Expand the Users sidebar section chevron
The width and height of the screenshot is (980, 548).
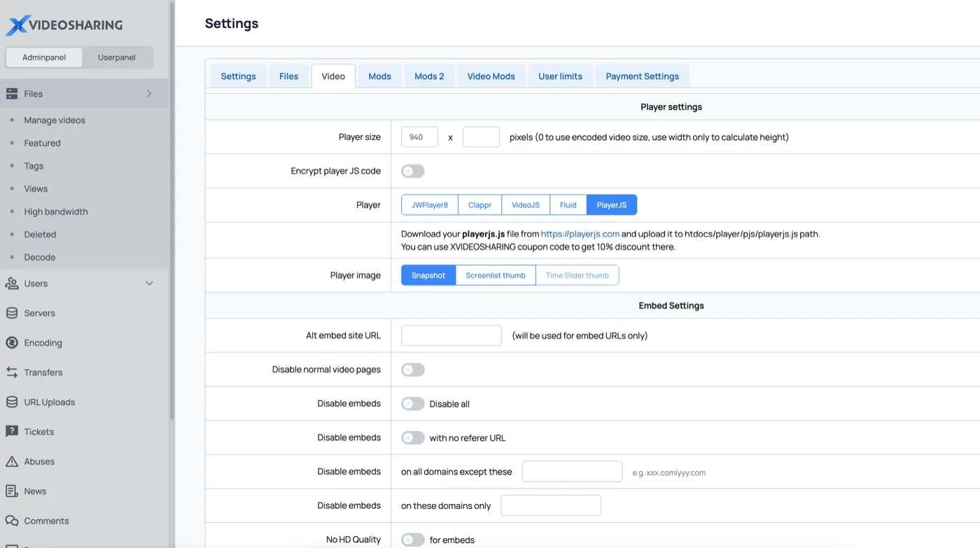click(x=149, y=283)
